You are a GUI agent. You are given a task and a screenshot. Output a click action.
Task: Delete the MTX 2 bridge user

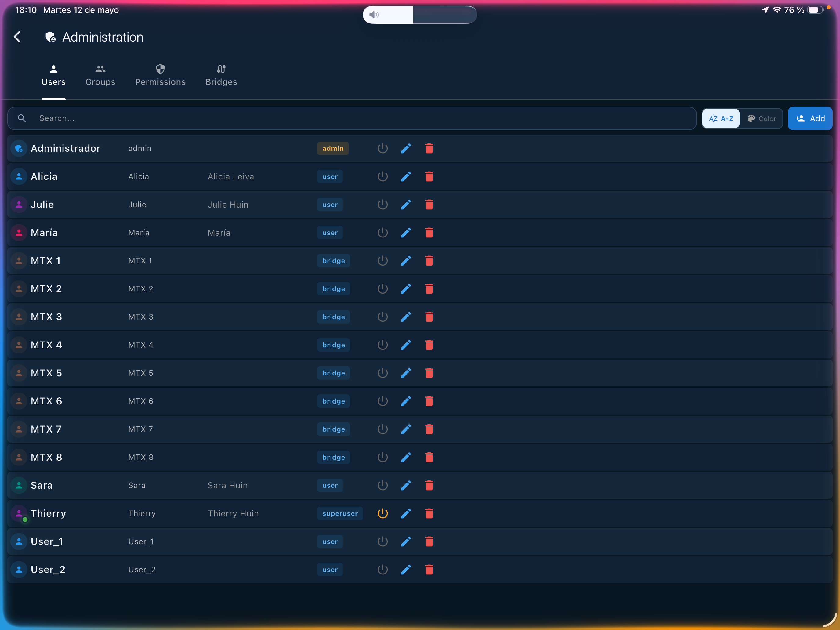pos(429,289)
